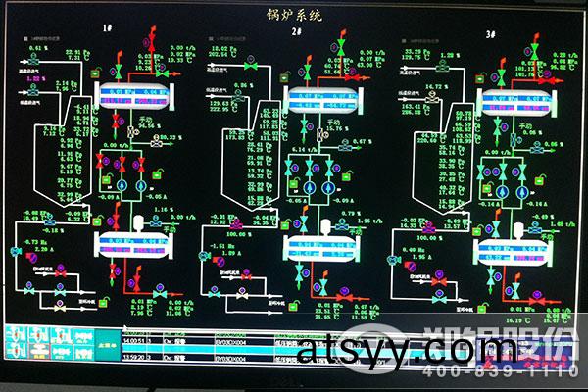Click boiler 3# right feed pump icon
This screenshot has height=392, width=588.
pyautogui.click(x=521, y=192)
